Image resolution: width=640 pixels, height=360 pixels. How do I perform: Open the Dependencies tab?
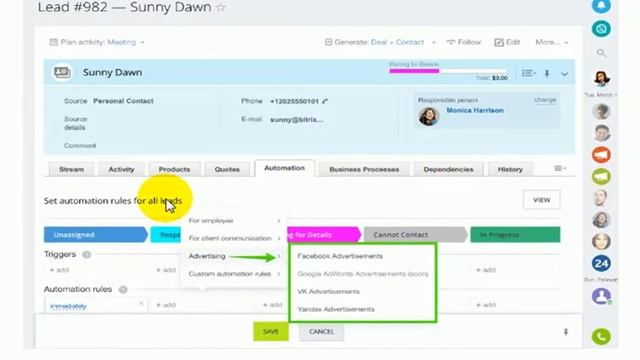point(449,169)
